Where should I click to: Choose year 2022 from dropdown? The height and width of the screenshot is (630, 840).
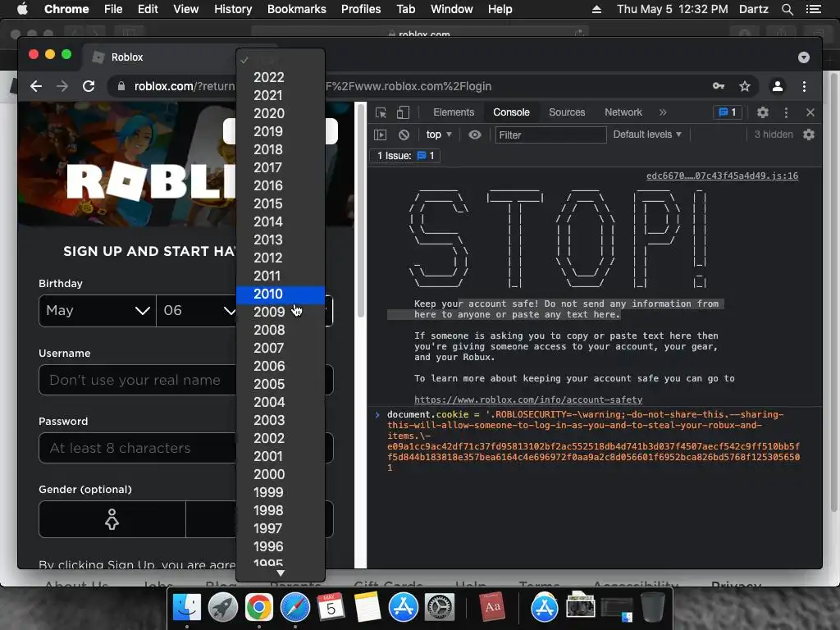pos(281,77)
